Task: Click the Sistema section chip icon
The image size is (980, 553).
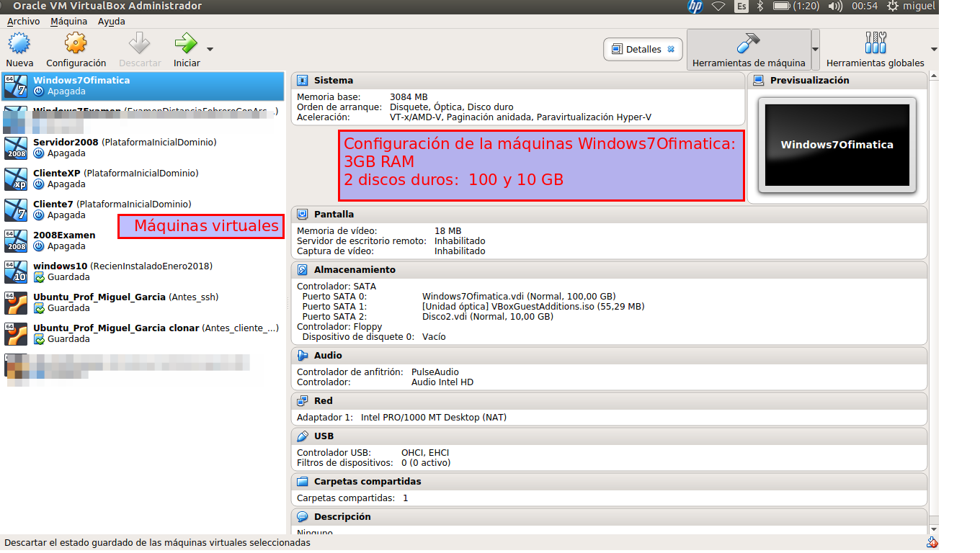Action: (303, 81)
